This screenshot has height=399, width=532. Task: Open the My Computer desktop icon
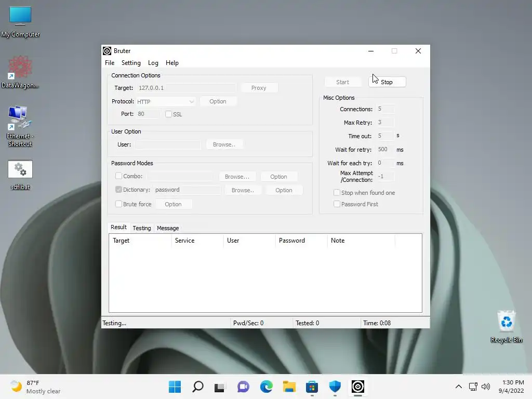tap(20, 22)
